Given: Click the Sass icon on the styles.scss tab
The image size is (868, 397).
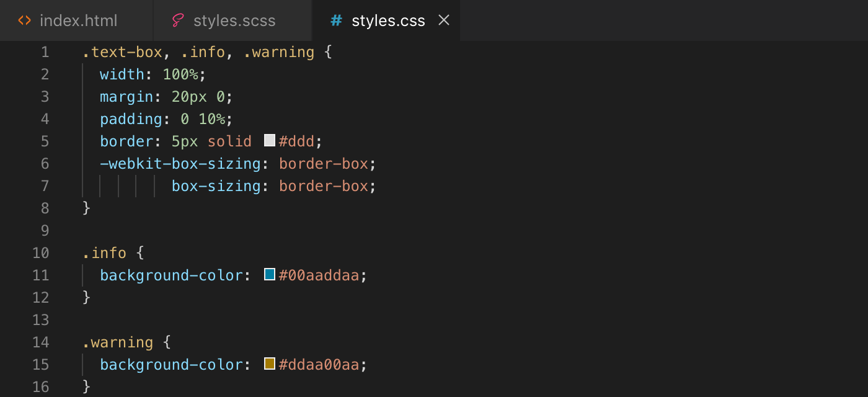Looking at the screenshot, I should click(x=176, y=20).
